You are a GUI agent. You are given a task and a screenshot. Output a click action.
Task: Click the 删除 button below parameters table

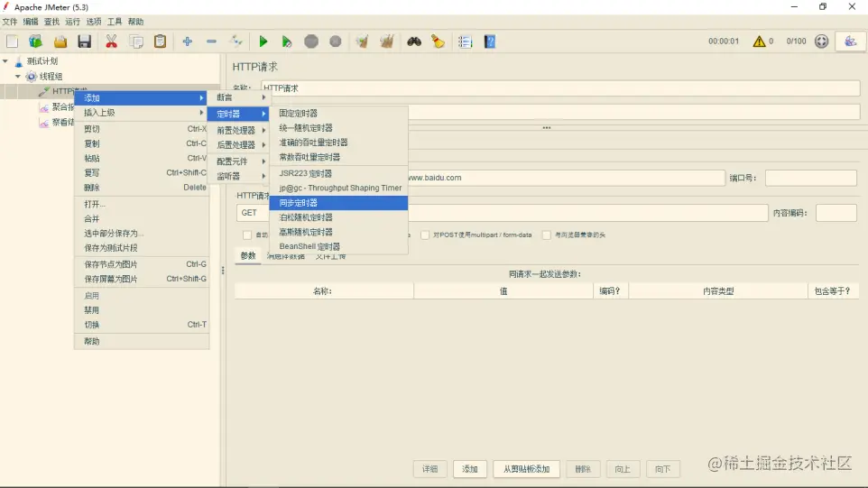(x=583, y=469)
